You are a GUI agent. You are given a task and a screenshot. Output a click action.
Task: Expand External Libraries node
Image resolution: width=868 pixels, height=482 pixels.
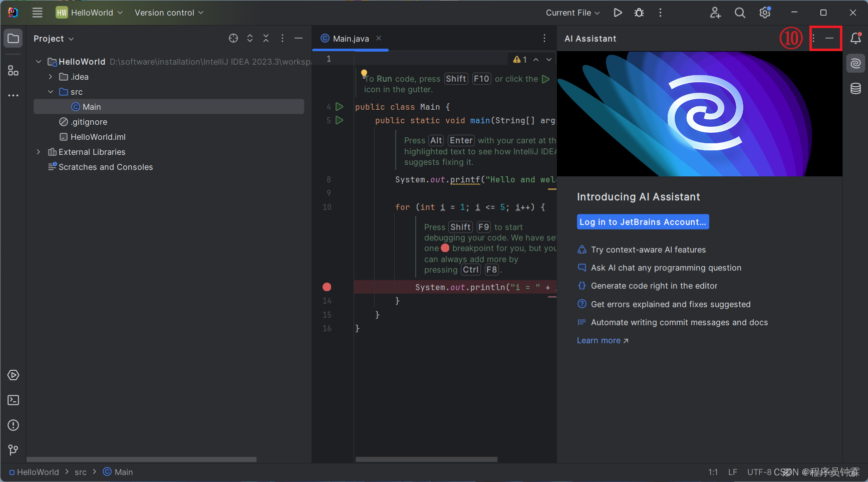point(39,152)
